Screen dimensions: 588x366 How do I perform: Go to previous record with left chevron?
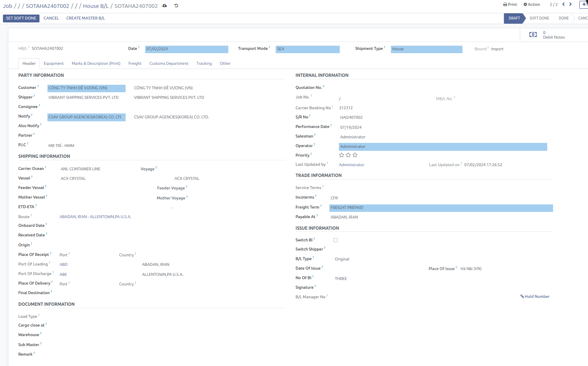(x=563, y=5)
